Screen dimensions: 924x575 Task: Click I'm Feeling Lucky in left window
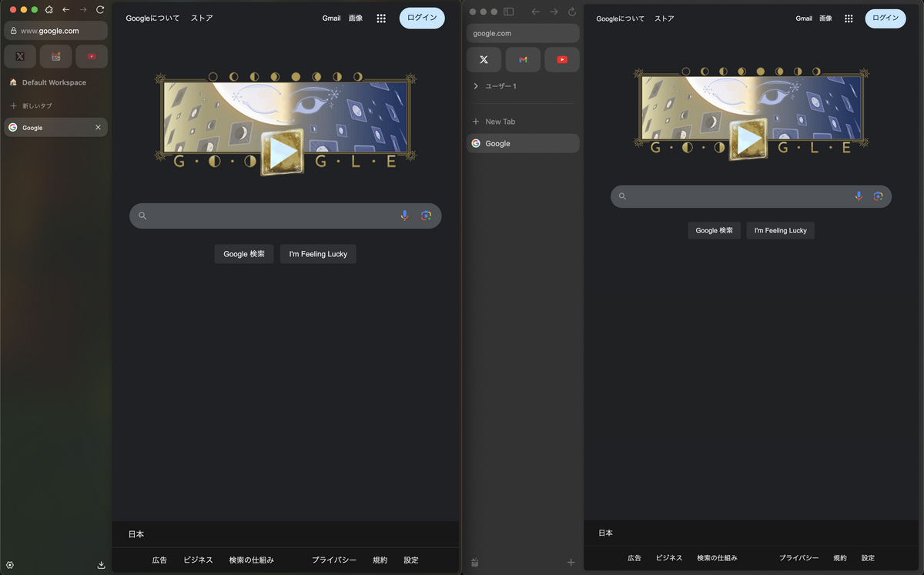[x=318, y=254]
